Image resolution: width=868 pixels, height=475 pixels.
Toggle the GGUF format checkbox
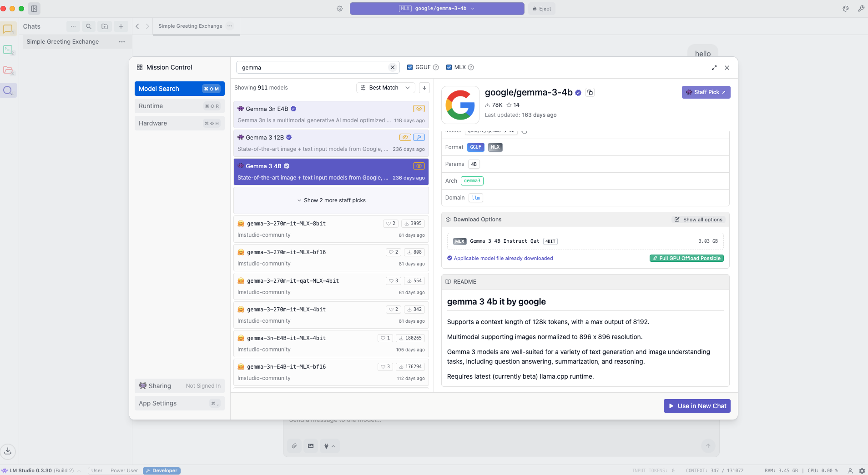click(x=410, y=67)
